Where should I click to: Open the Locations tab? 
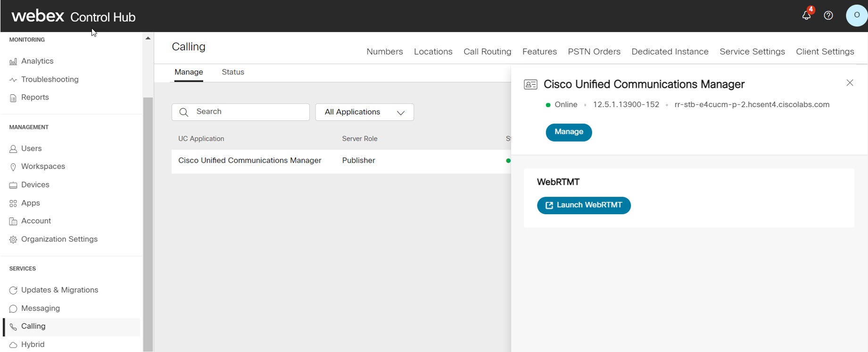(433, 52)
